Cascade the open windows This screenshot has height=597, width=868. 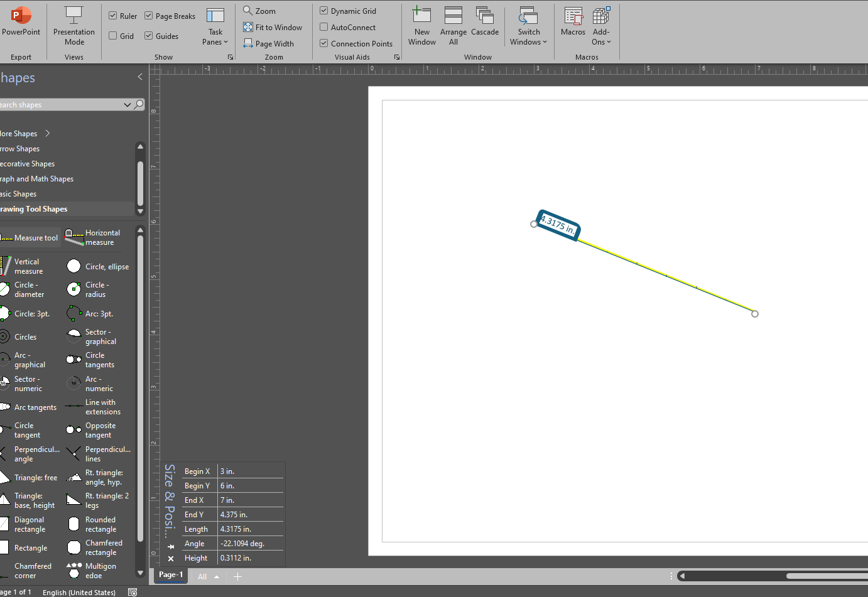click(485, 21)
